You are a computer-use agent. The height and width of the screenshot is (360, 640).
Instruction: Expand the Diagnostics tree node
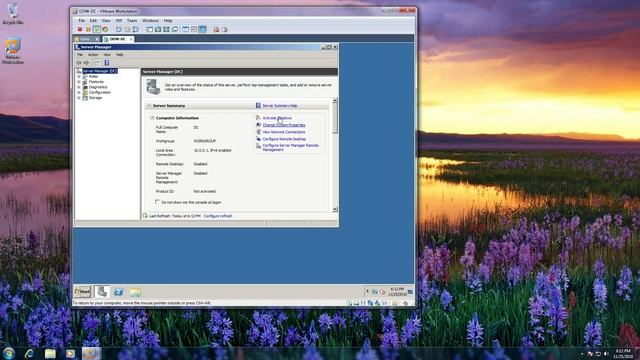coord(79,87)
